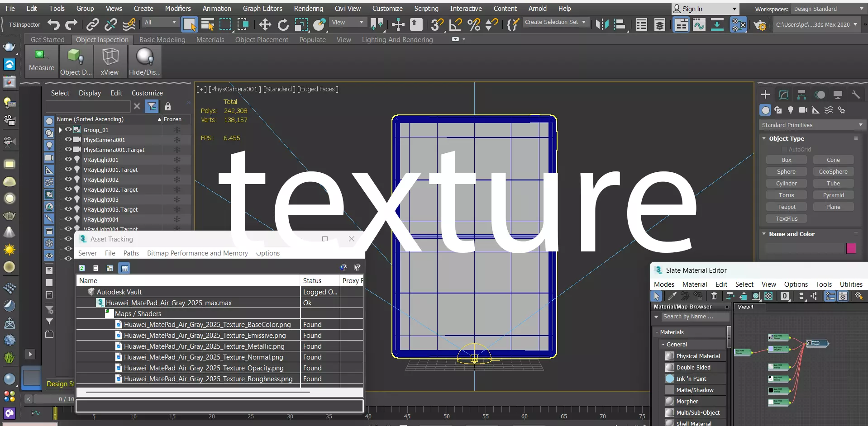The height and width of the screenshot is (426, 868).
Task: Open the Curve Editor
Action: click(699, 24)
